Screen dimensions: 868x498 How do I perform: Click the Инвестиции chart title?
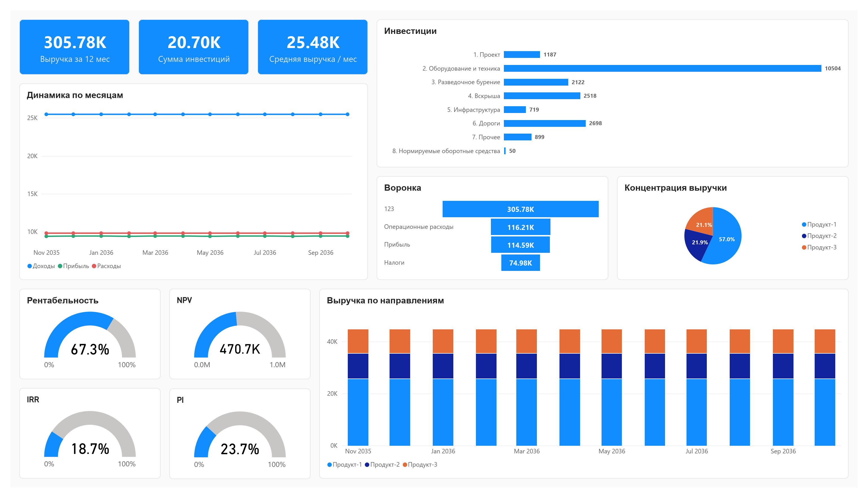410,31
